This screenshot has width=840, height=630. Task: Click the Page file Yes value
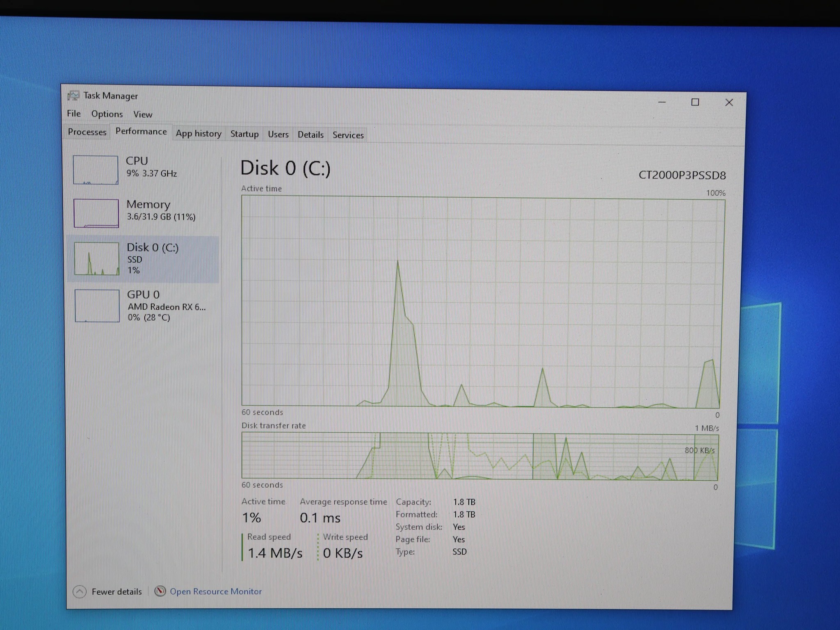pos(459,539)
